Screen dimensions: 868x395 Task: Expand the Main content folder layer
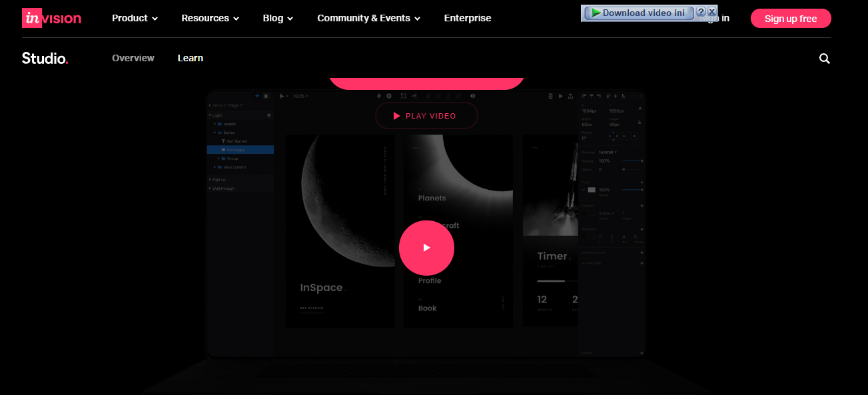click(x=215, y=167)
